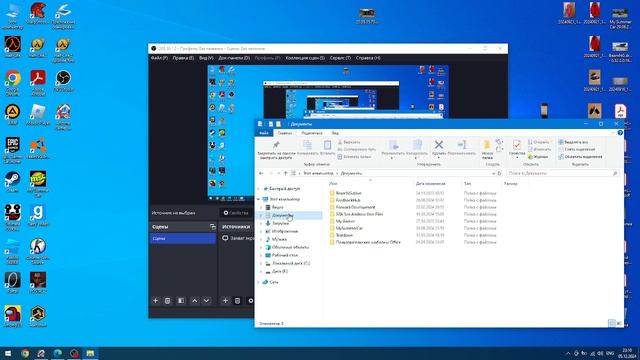Add a source with OBS Sources plus button
Viewport: 640px width, 360px height.
225,301
